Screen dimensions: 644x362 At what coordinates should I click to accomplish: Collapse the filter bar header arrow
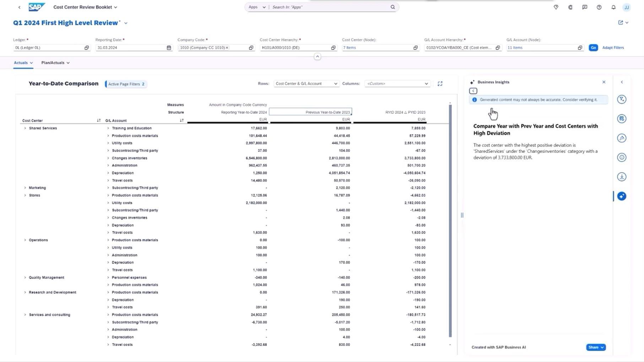[x=317, y=56]
